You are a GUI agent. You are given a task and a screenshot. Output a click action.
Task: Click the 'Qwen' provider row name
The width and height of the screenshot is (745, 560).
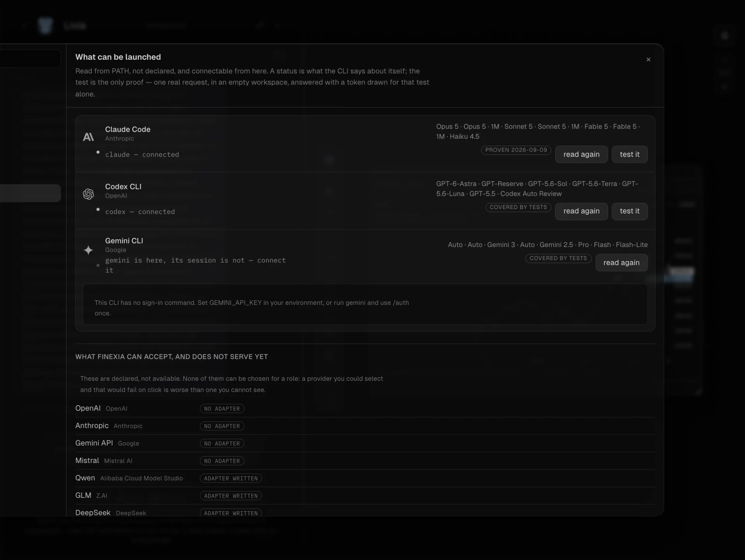click(x=85, y=478)
